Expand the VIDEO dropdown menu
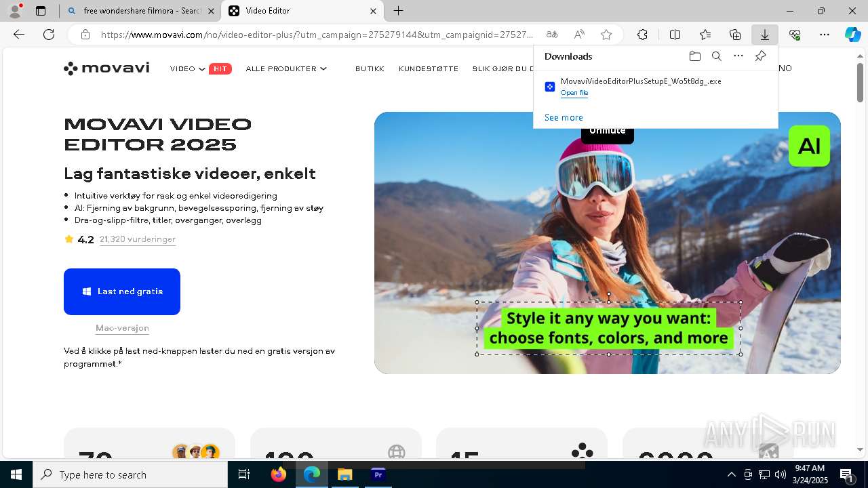The width and height of the screenshot is (868, 488). pyautogui.click(x=188, y=68)
